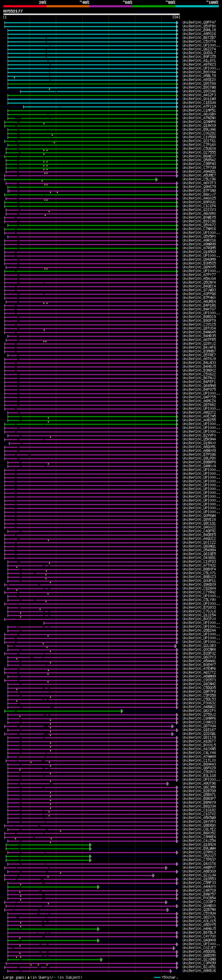Open the UniRef100_A9PGI6 hit

[x=199, y=34]
